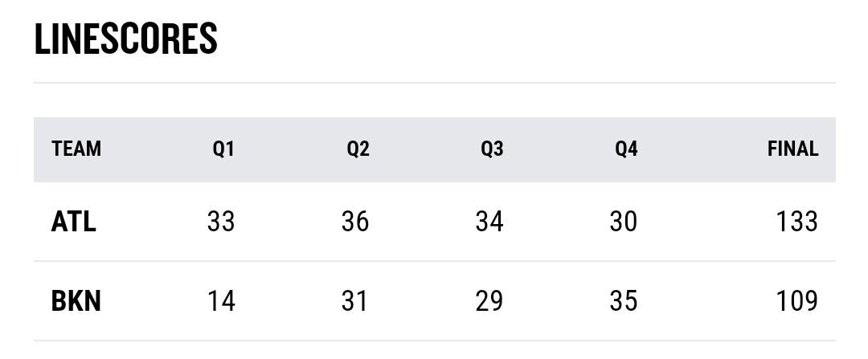Click the gray table header row
The image size is (868, 359).
tap(435, 149)
